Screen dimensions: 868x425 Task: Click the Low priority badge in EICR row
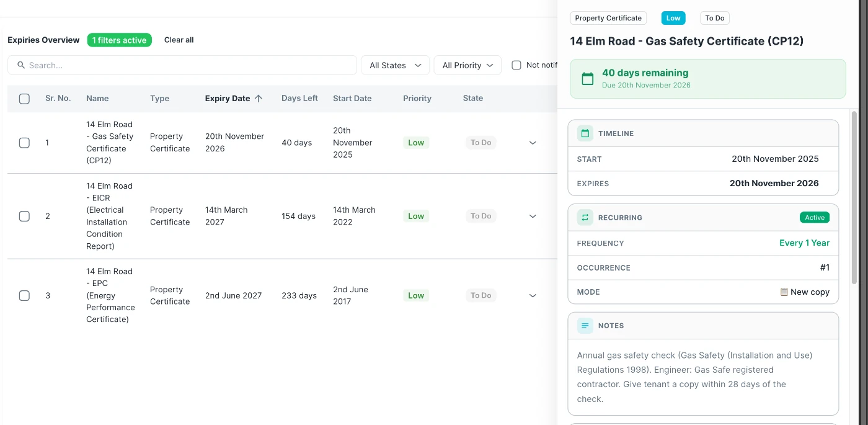click(x=416, y=217)
